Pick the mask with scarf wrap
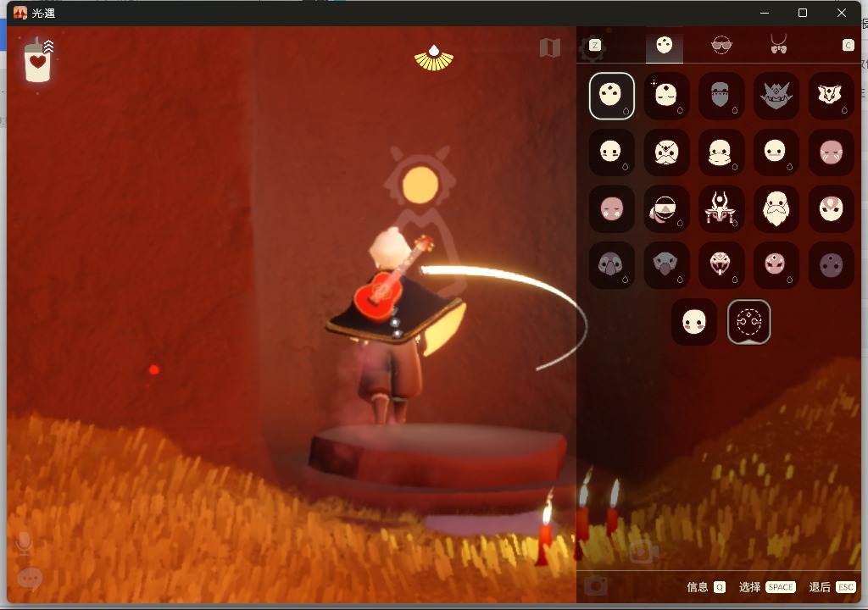This screenshot has width=868, height=610. pos(721,152)
